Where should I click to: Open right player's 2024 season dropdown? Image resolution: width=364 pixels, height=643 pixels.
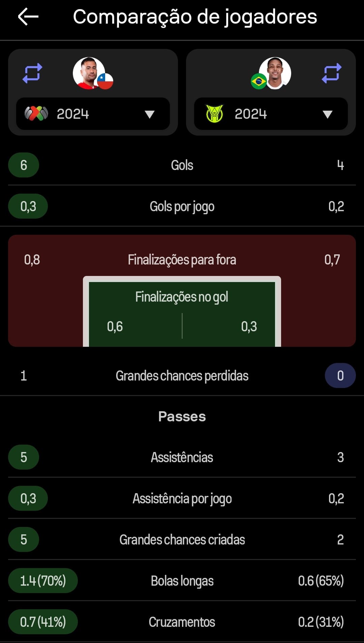coord(271,114)
